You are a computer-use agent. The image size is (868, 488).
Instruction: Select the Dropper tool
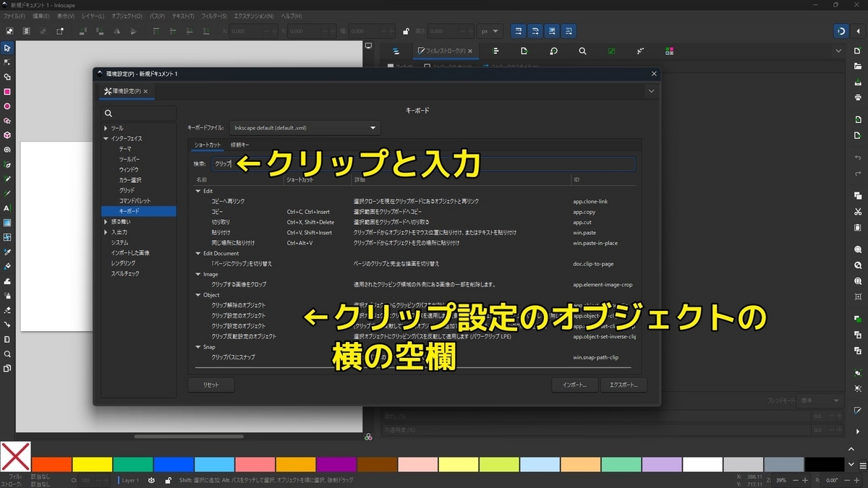pos(7,252)
